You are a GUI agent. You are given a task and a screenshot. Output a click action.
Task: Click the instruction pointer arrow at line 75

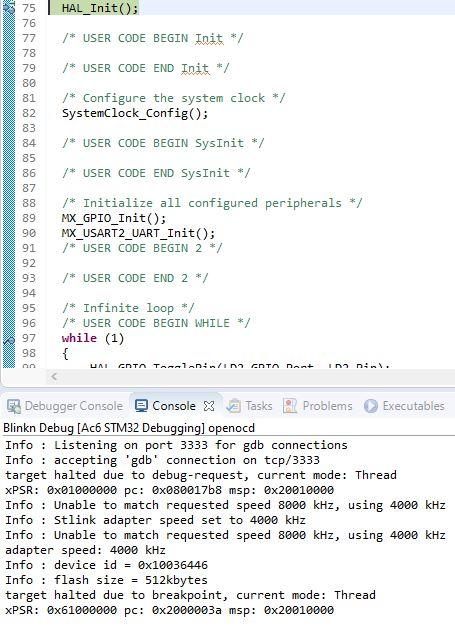(x=8, y=7)
